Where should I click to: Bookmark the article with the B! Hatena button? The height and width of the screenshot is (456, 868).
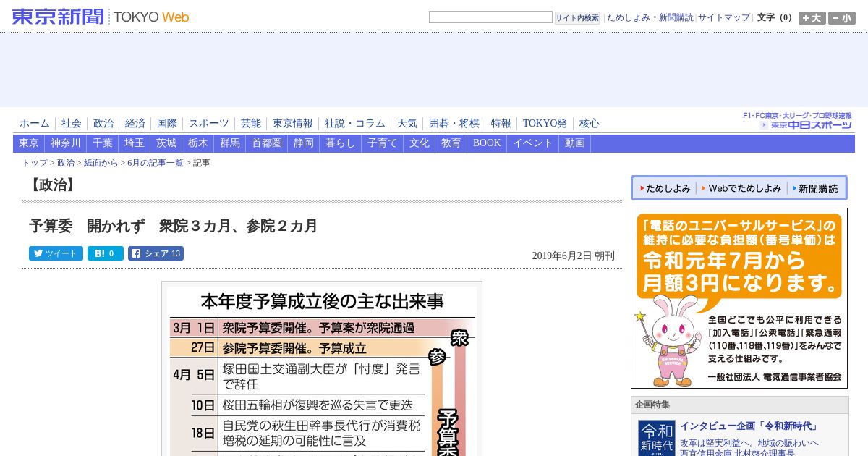(106, 253)
